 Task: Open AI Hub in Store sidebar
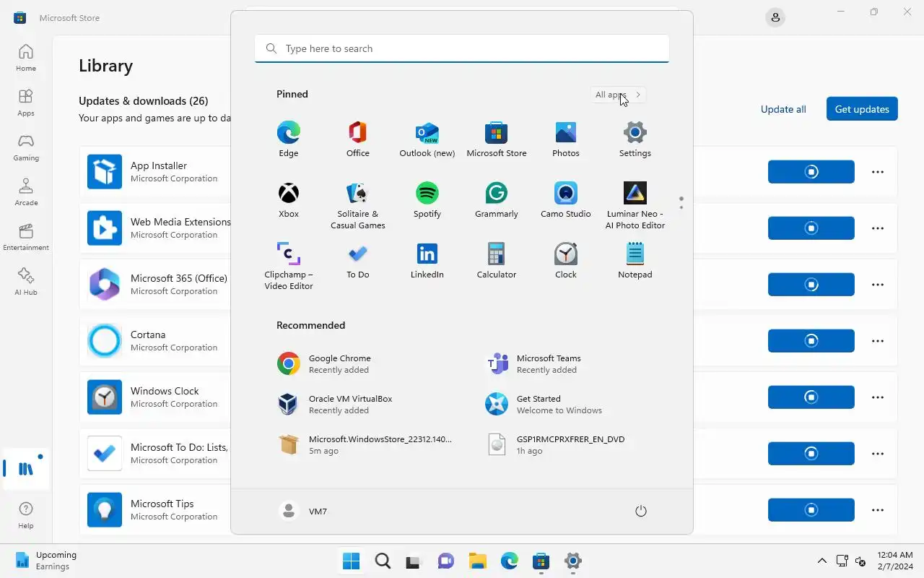pyautogui.click(x=26, y=282)
